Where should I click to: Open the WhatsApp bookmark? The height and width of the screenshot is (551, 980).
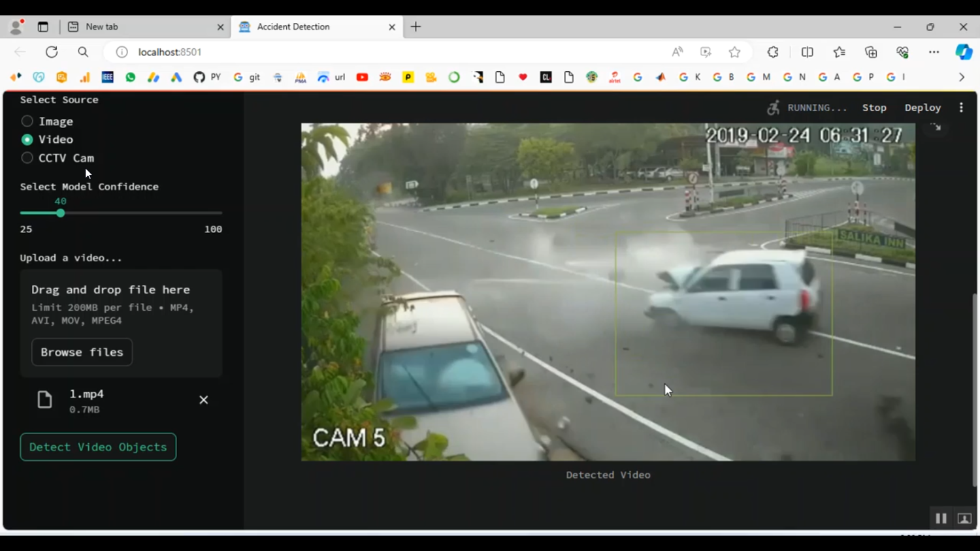(x=131, y=77)
